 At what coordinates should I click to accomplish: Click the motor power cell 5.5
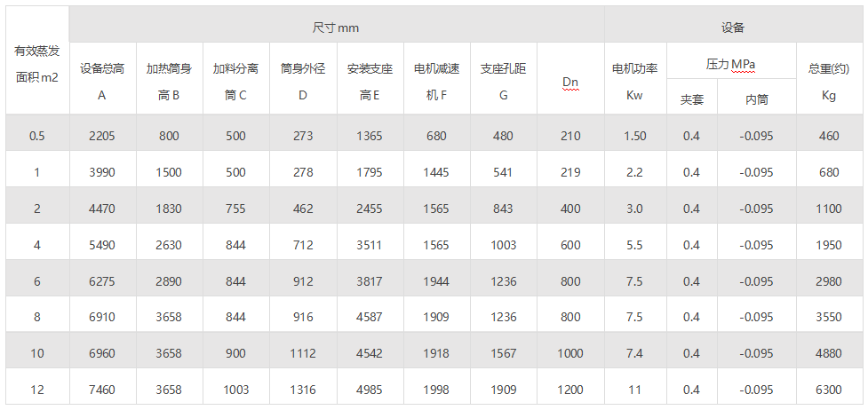pos(634,245)
